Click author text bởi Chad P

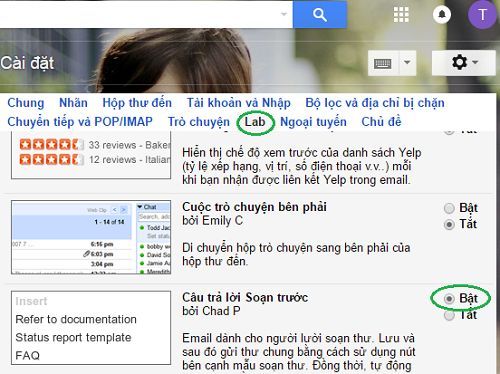(x=211, y=311)
